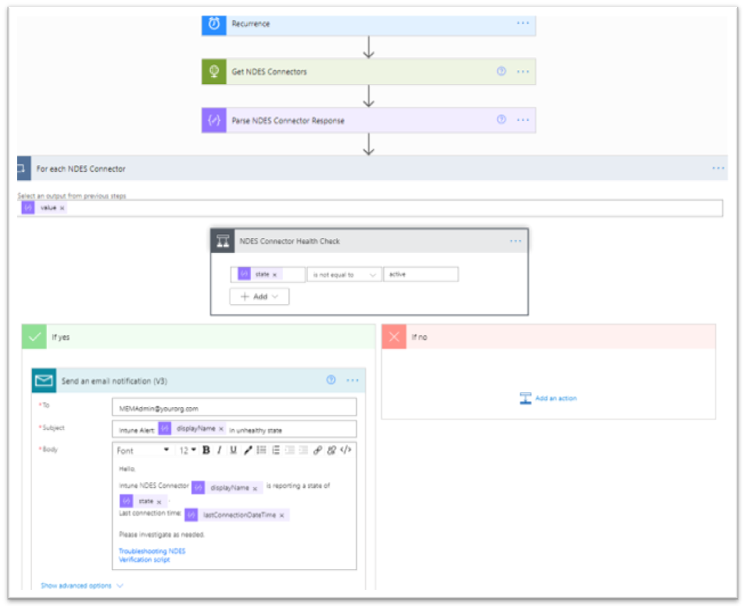Open help for Send an email notification
The height and width of the screenshot is (609, 746).
pos(331,380)
